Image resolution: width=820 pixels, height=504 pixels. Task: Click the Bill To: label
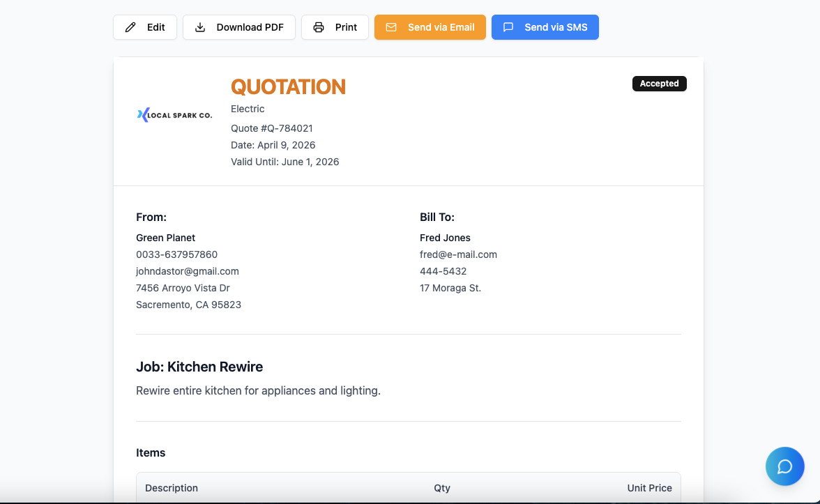pos(437,217)
